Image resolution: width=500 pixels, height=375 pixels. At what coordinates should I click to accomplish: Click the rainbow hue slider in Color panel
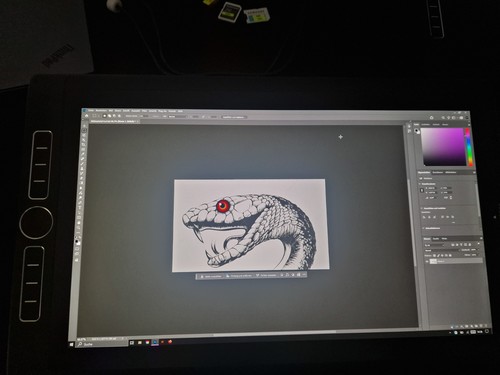tap(469, 147)
